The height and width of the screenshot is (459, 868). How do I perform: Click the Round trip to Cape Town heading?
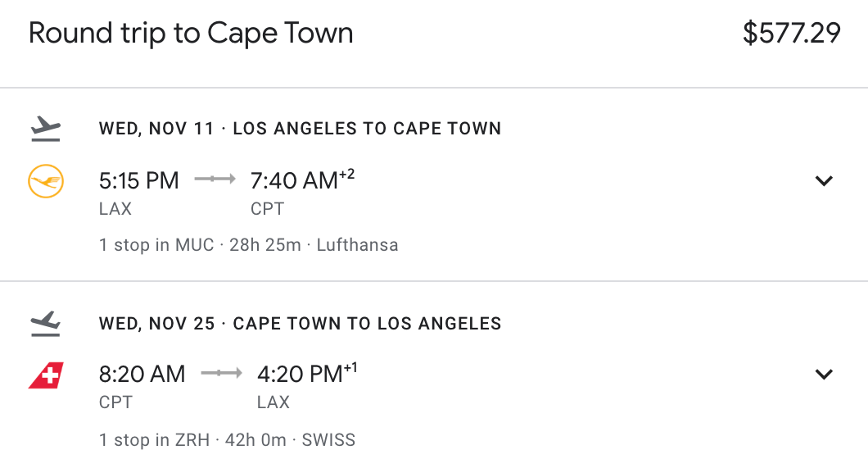point(191,34)
